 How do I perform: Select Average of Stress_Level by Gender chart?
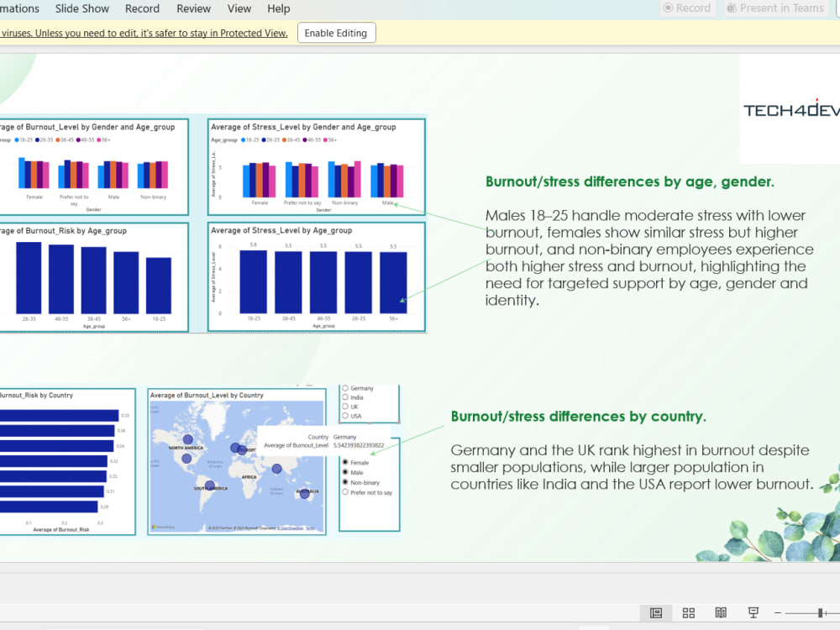point(316,166)
